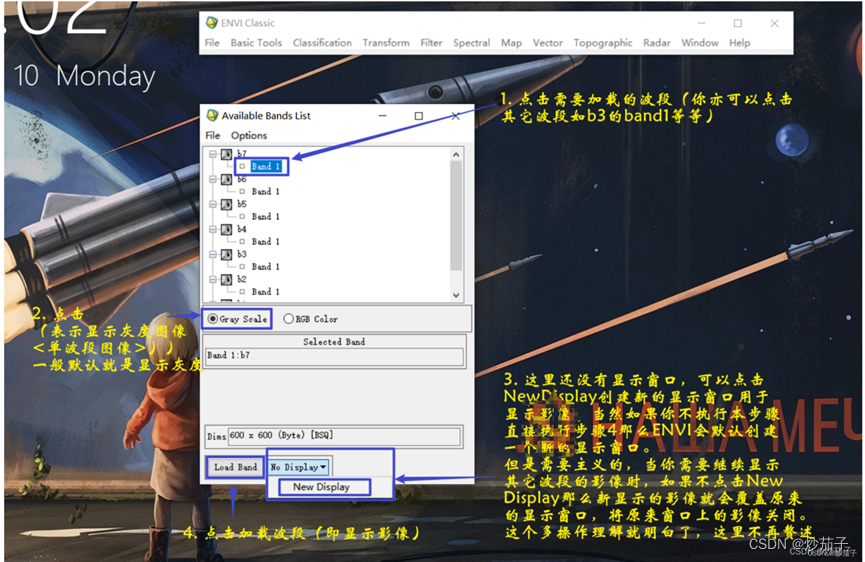Collapse the b5 tree node

212,205
